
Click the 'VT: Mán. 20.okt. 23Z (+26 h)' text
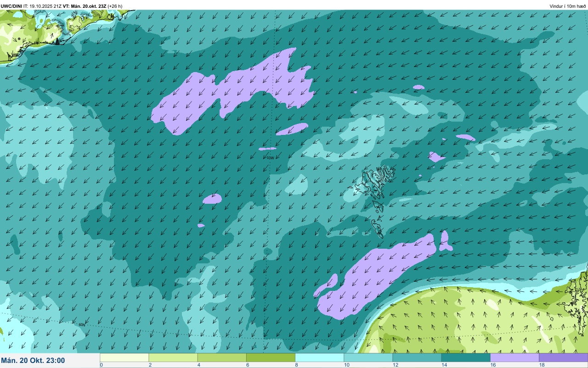(93, 6)
